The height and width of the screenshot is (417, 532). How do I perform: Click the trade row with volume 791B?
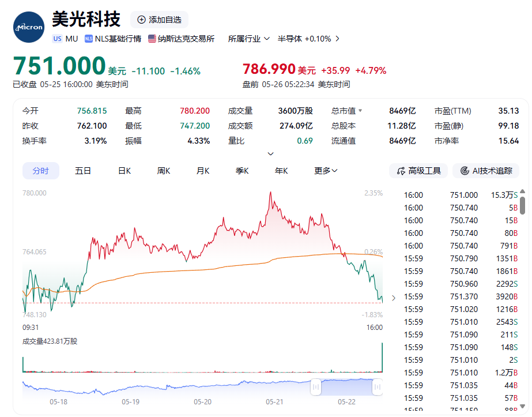(x=461, y=246)
